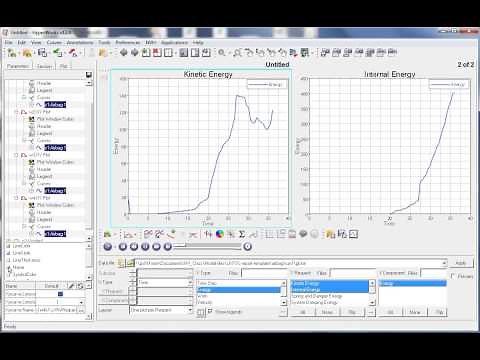The image size is (480, 360).
Task: Click Energy legend in Kinetic Energy plot
Action: click(267, 84)
